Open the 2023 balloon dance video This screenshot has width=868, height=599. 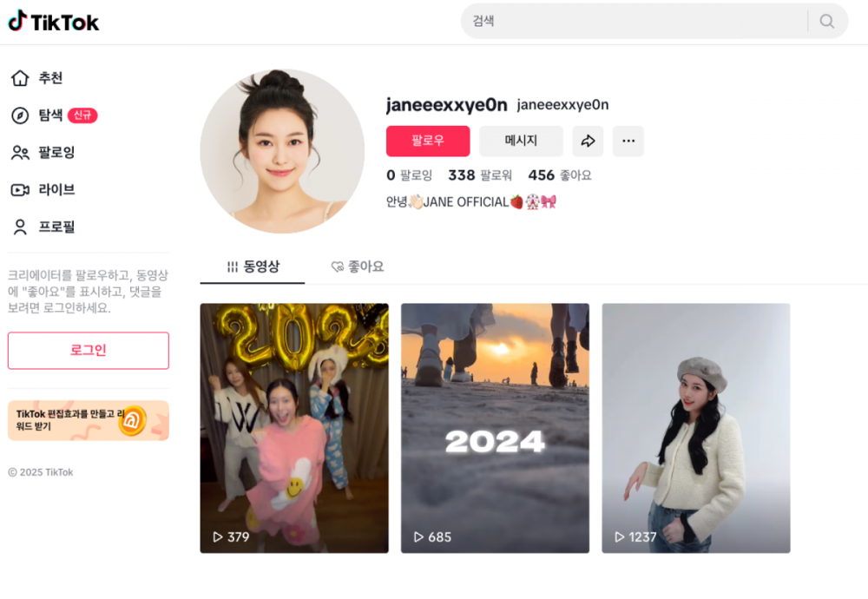[x=294, y=428]
